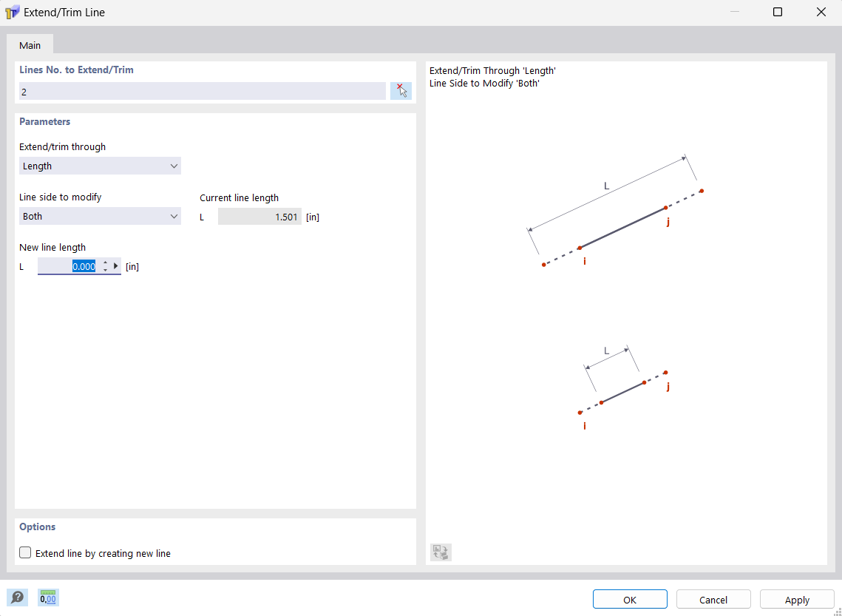Viewport: 842px width, 616px height.
Task: Expand the Length combo box chevron
Action: coord(174,166)
